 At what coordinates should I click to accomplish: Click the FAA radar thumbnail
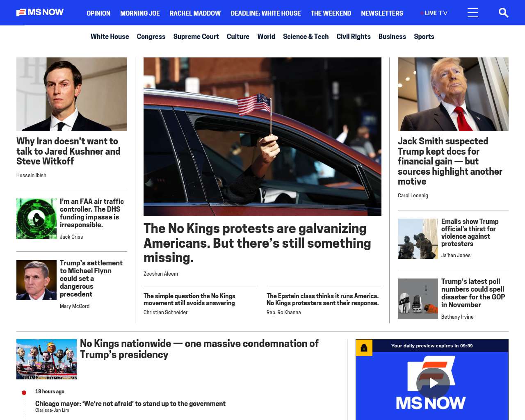click(x=37, y=219)
